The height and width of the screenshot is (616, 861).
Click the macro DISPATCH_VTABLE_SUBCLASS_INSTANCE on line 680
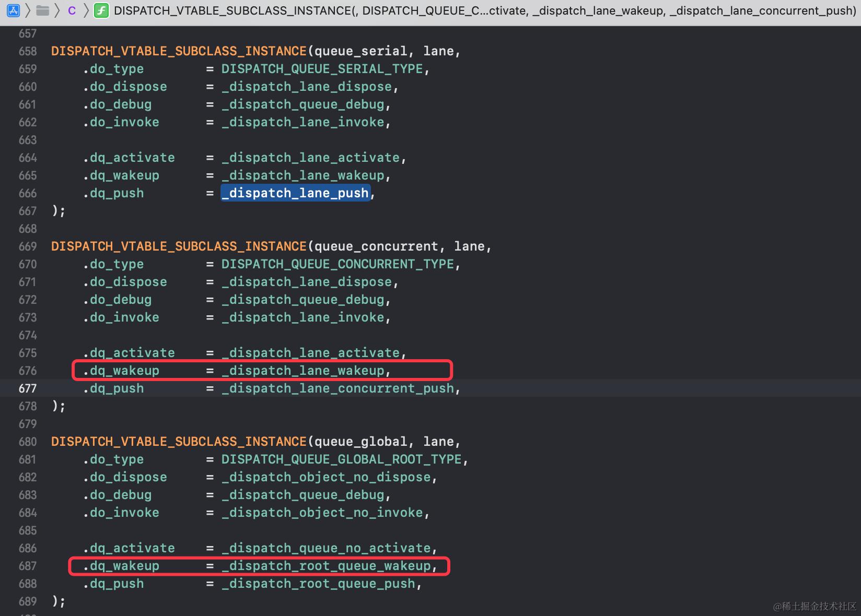(179, 442)
